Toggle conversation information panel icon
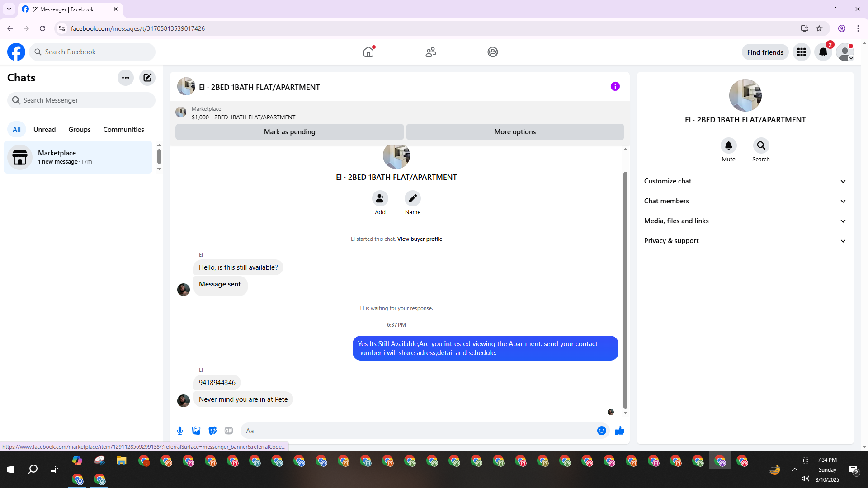Viewport: 868px width, 488px height. [x=615, y=86]
